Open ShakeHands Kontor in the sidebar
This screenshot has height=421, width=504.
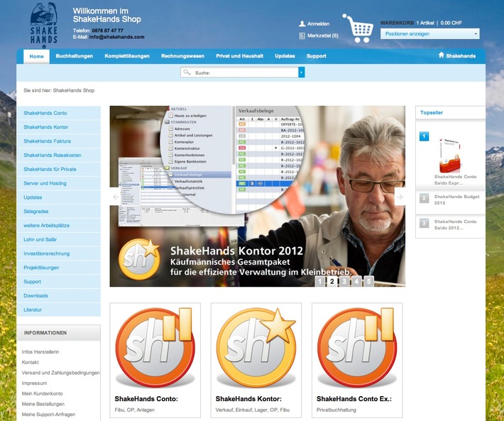point(58,127)
